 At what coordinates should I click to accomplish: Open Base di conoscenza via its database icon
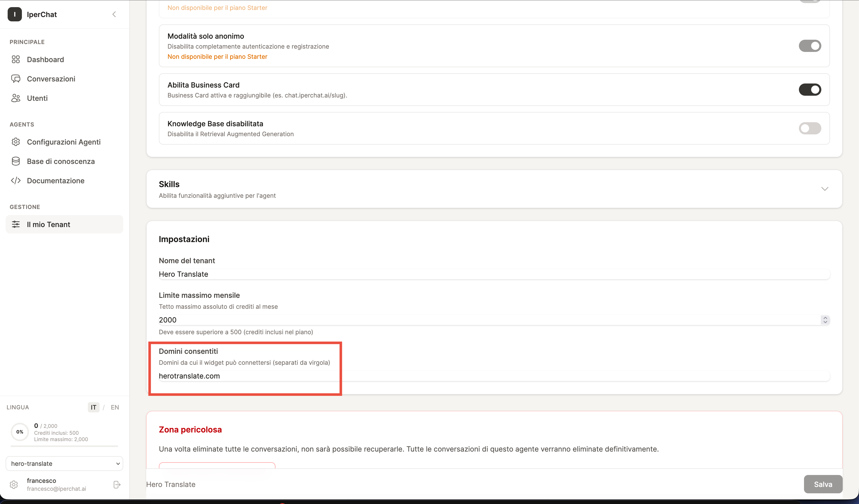point(16,161)
